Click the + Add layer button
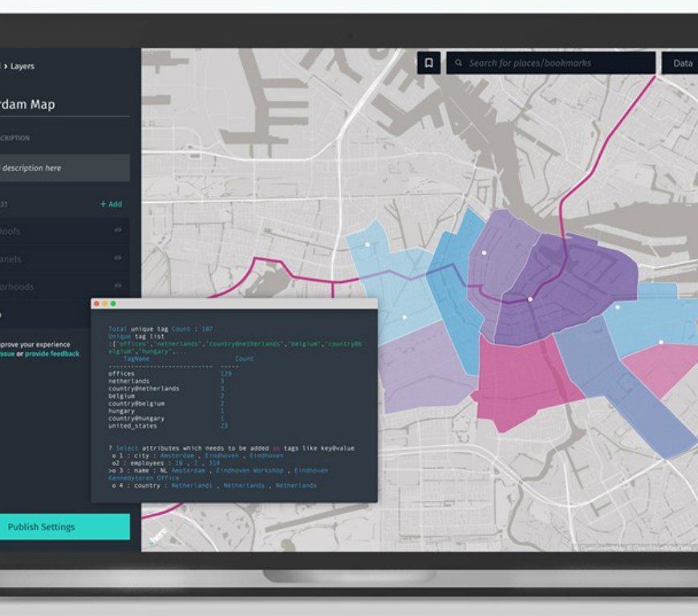 click(x=111, y=205)
